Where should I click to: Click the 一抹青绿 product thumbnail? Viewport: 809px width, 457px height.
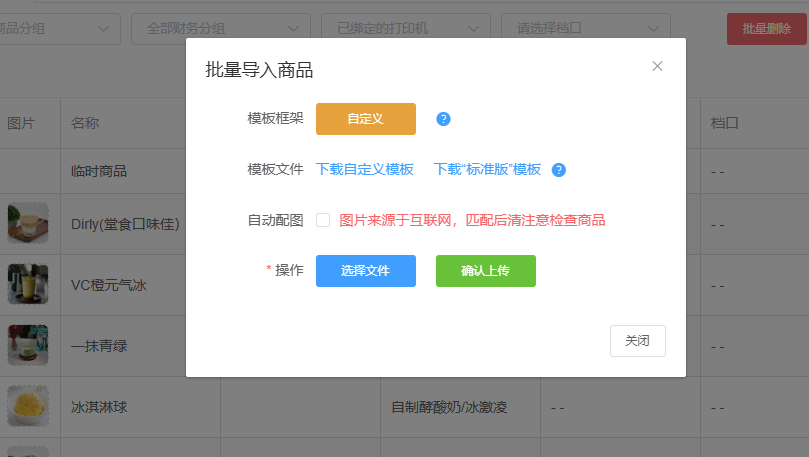click(x=28, y=345)
